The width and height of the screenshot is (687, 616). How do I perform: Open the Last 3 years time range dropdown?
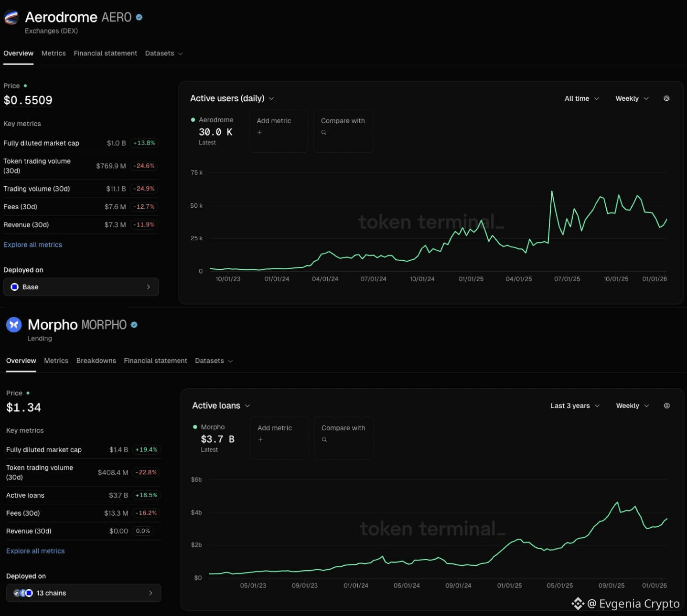click(x=574, y=405)
